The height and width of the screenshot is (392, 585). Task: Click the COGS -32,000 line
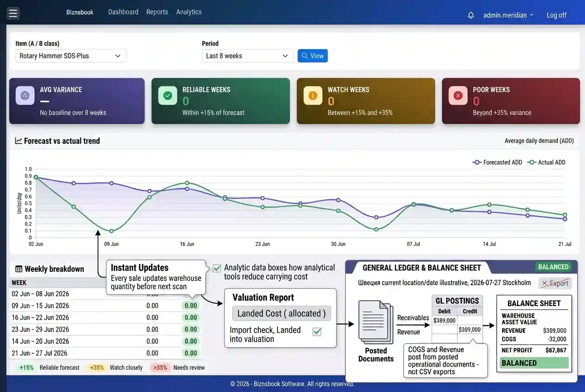click(534, 339)
